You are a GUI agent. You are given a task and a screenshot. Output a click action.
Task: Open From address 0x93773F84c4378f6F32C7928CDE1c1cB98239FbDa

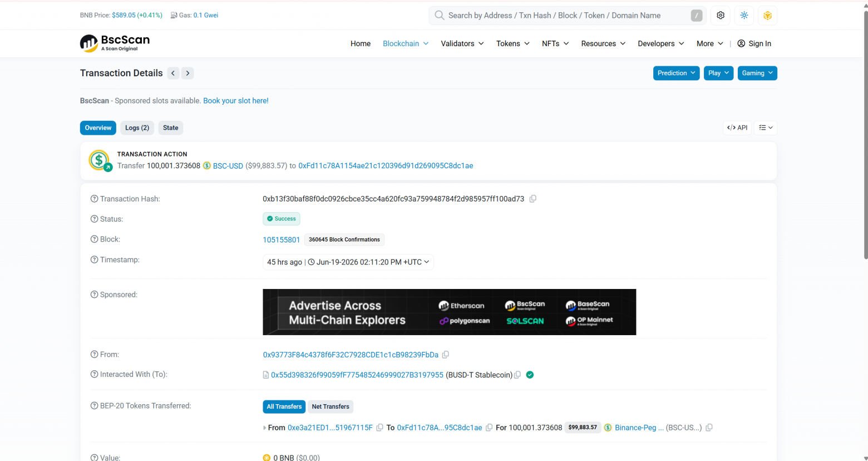pos(351,355)
